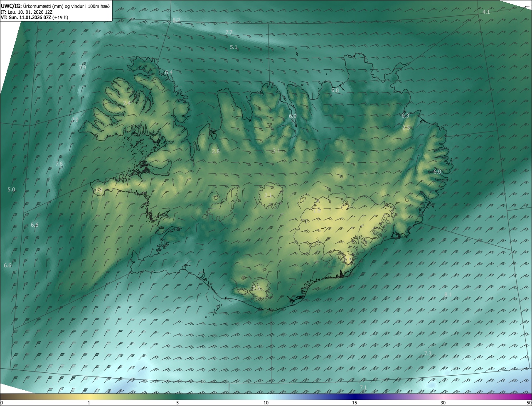Click the 5.1 value on the map
Screen dimensions: 532x406
tap(234, 47)
